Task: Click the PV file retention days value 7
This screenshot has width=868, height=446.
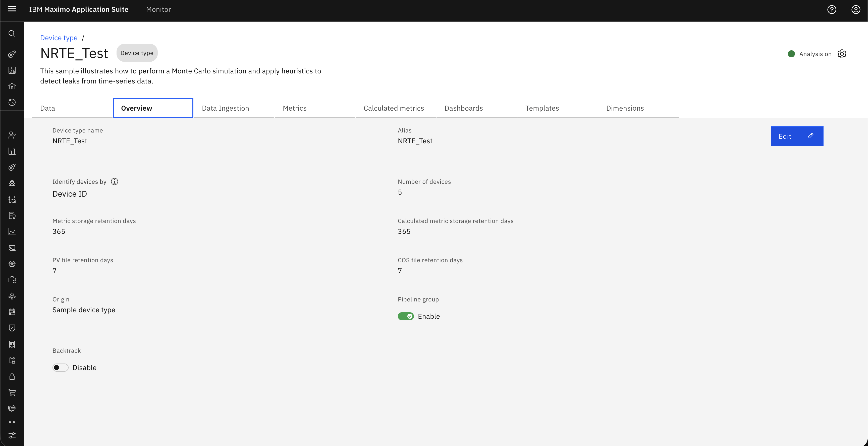Action: click(54, 271)
